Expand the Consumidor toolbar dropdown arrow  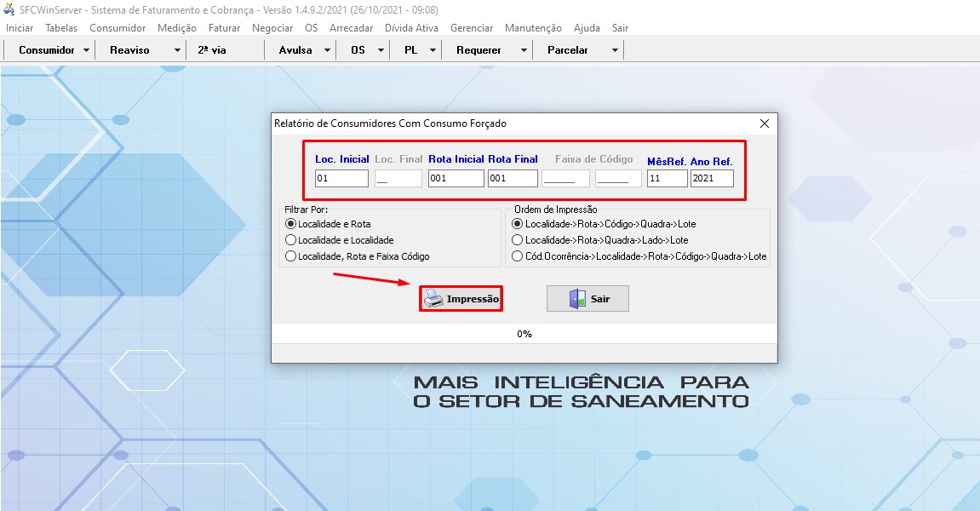click(87, 50)
